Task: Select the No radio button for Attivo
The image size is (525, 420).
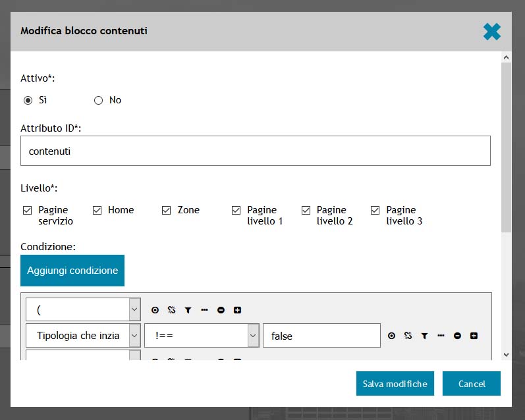Action: coord(99,101)
